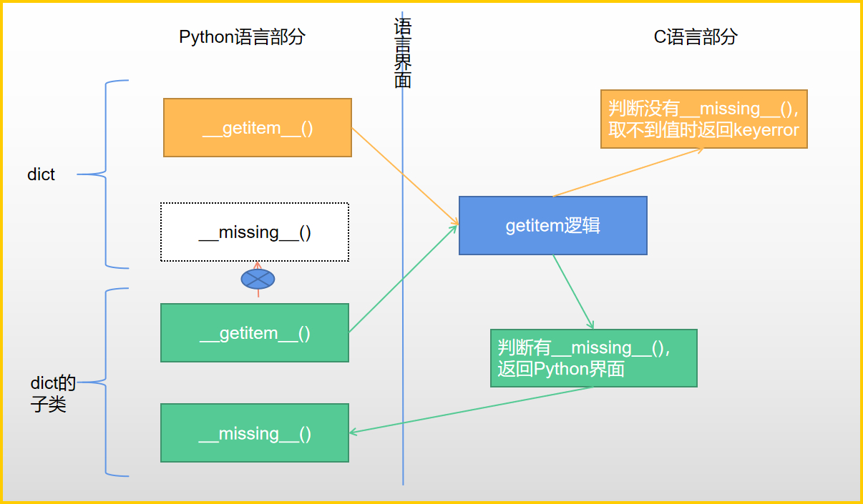The width and height of the screenshot is (863, 504).
Task: Select the dotted white __missing__() box
Action: (x=255, y=232)
